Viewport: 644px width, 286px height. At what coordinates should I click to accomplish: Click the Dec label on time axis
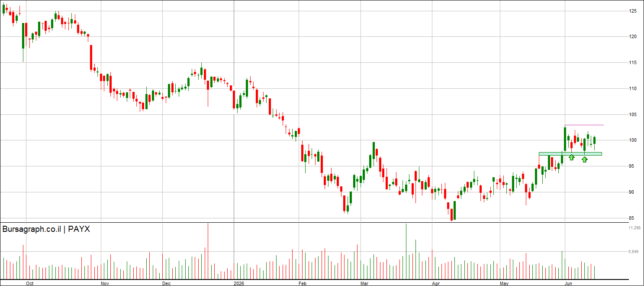point(167,283)
